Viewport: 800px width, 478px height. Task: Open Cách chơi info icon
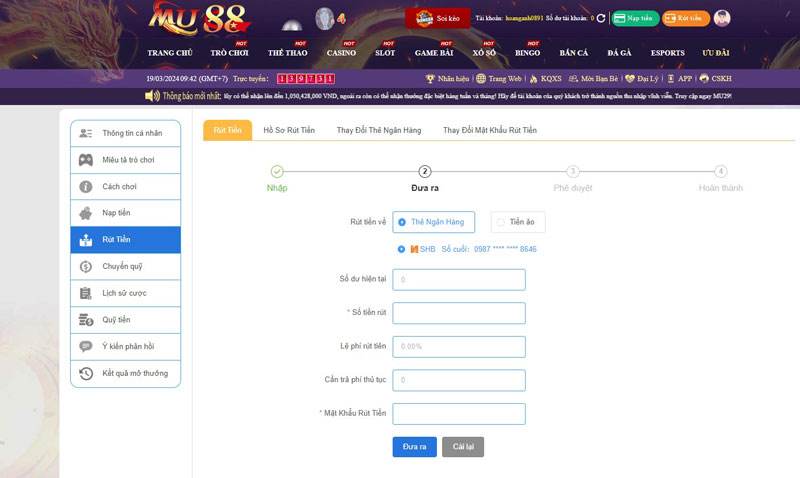(x=86, y=187)
